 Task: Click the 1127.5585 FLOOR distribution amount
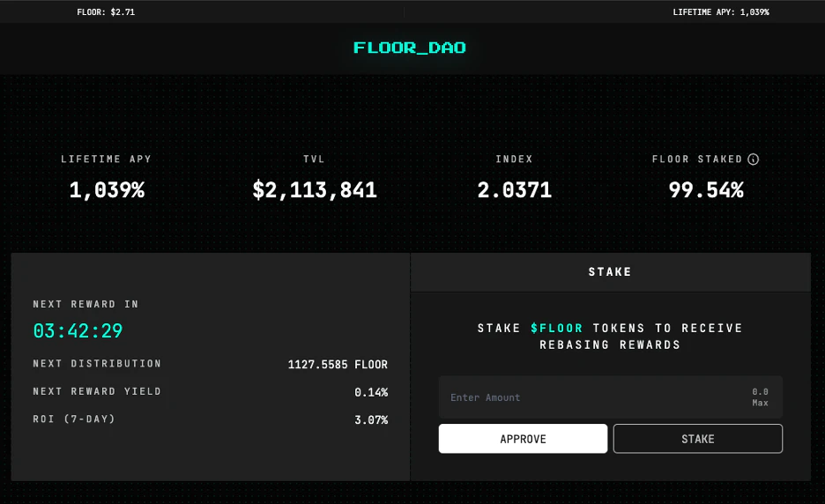point(338,364)
